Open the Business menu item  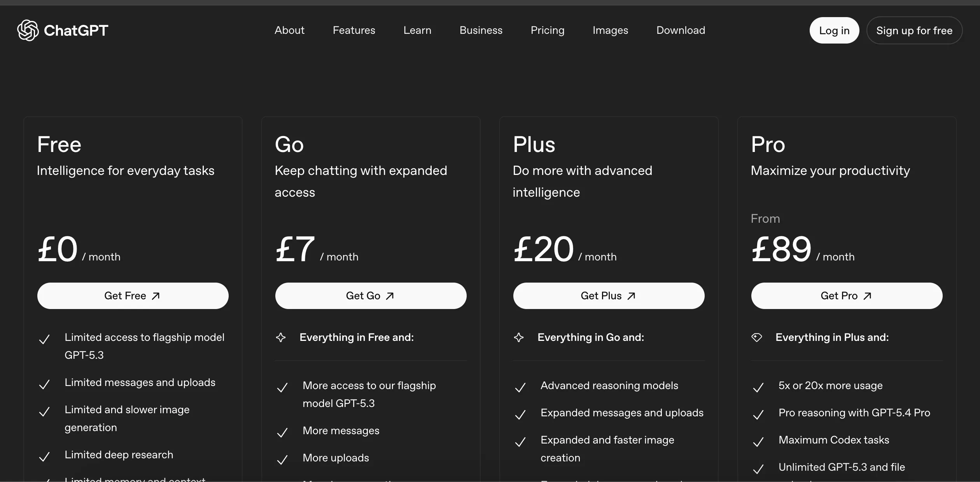click(481, 30)
